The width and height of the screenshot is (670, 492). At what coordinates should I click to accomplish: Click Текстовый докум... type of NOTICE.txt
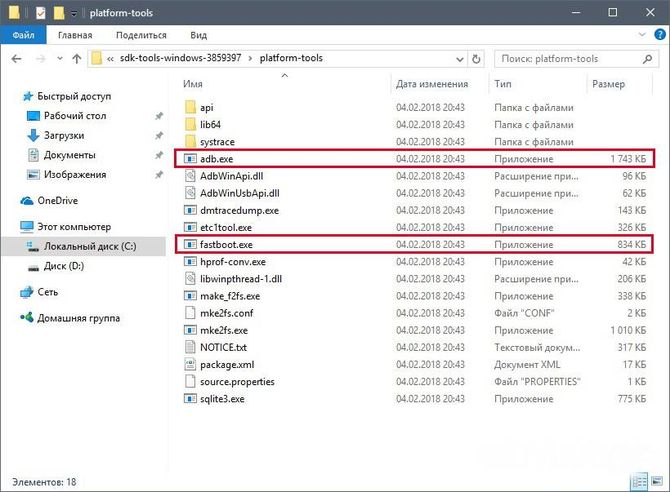coord(537,348)
